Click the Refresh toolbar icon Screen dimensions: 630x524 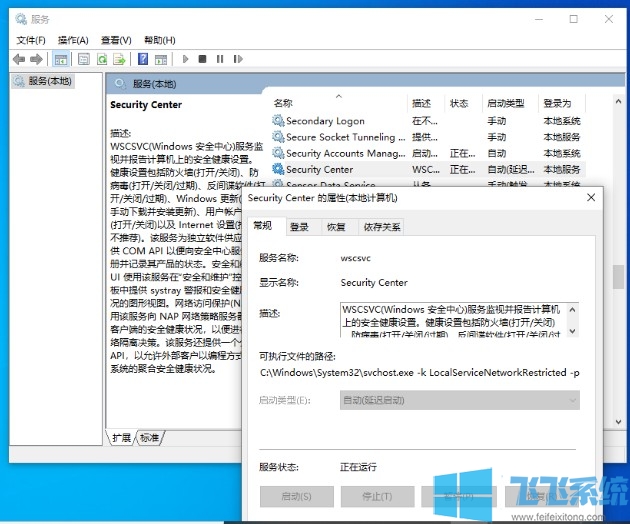[102, 59]
